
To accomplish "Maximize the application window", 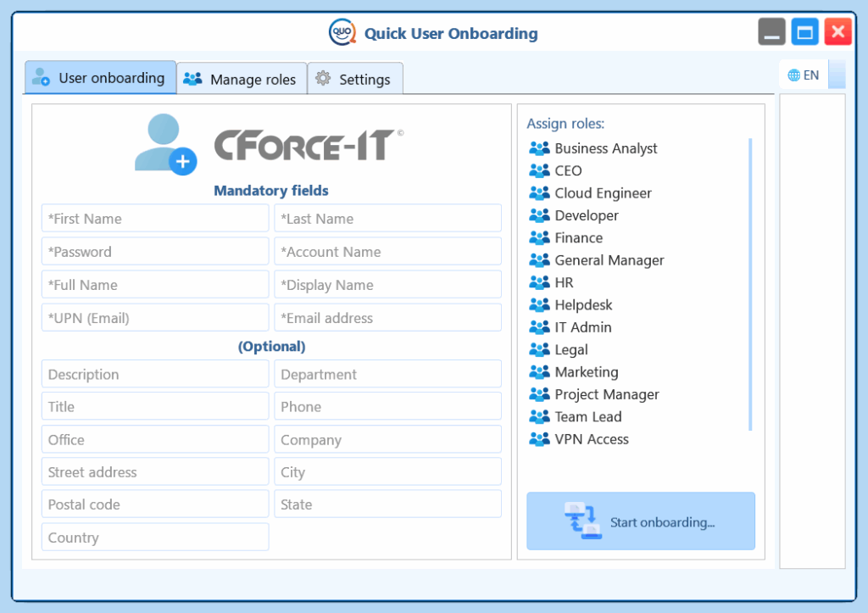I will tap(804, 33).
